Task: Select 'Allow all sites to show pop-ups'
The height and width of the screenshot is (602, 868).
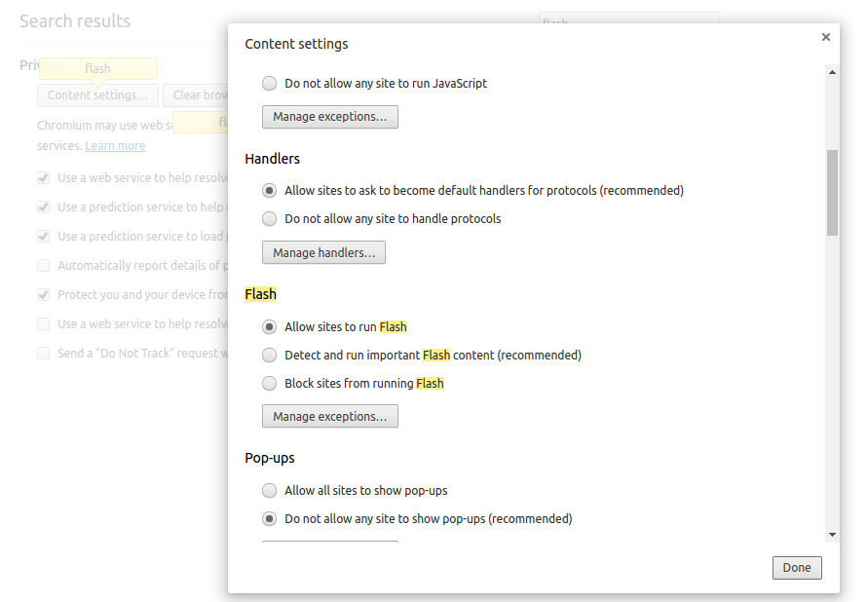Action: click(x=269, y=491)
